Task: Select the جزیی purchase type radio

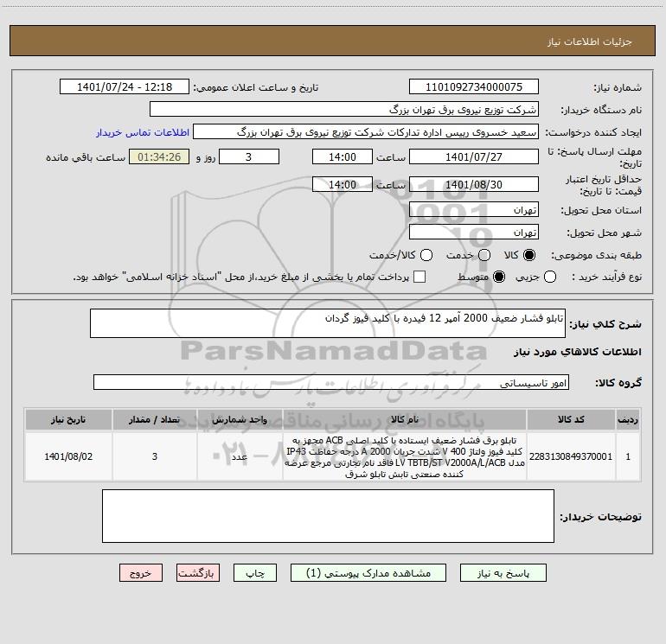Action: click(550, 277)
